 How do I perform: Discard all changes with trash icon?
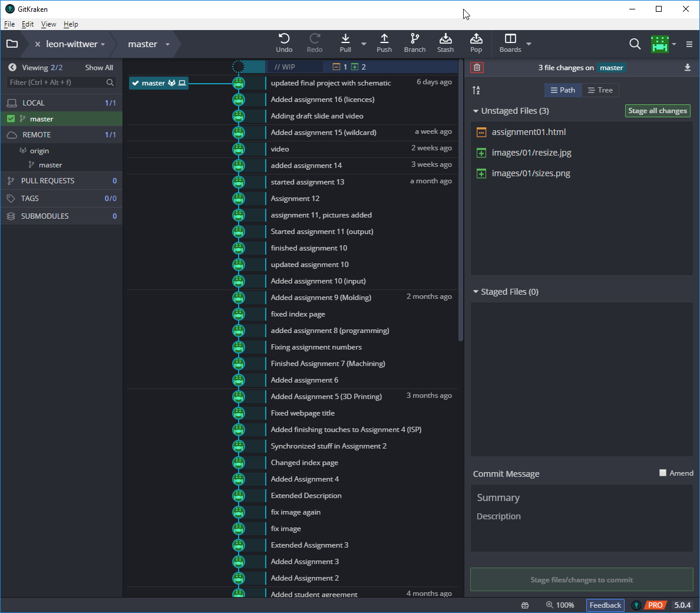[477, 67]
